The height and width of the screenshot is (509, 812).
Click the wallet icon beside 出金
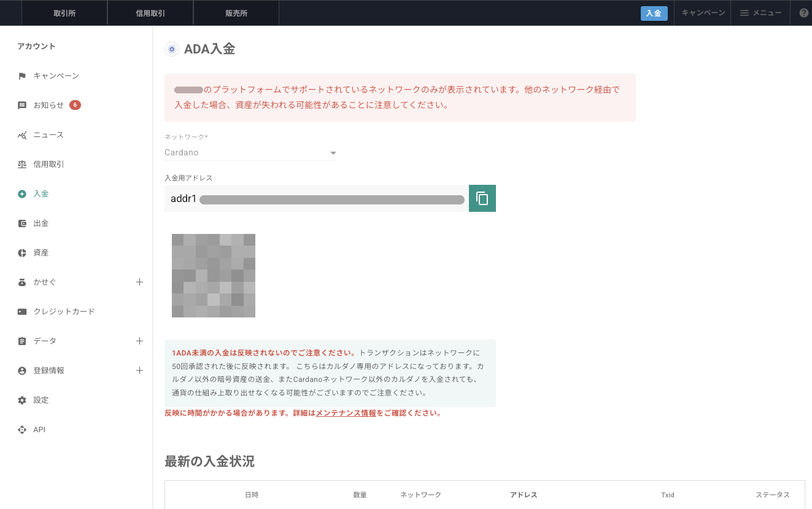point(22,223)
